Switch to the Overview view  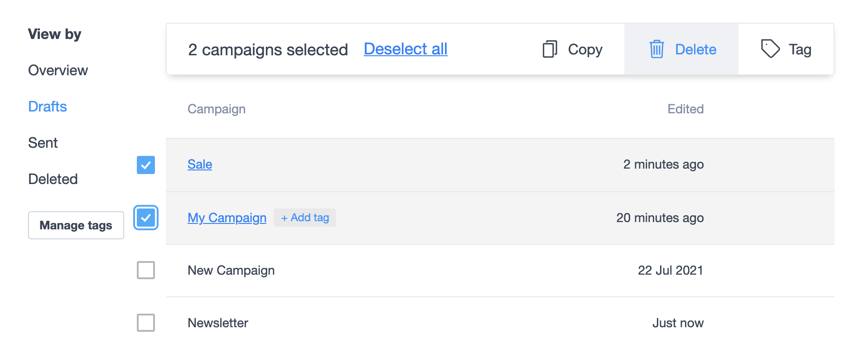pyautogui.click(x=58, y=70)
